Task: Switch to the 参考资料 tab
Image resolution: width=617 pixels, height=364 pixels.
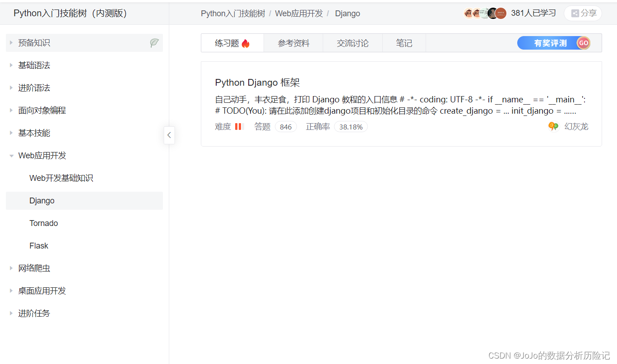Action: 293,43
